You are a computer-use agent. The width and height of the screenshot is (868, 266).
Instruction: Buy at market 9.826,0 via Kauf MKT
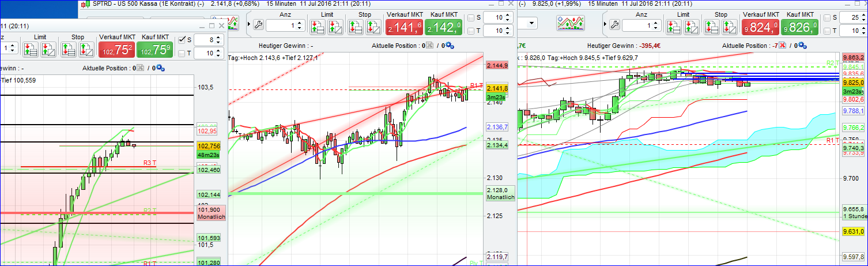[799, 26]
